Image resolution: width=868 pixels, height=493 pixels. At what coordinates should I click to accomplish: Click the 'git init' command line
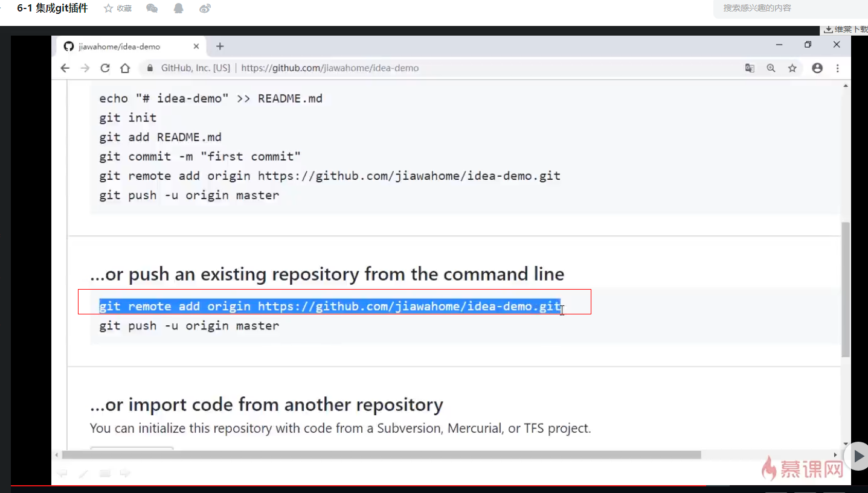pos(128,118)
